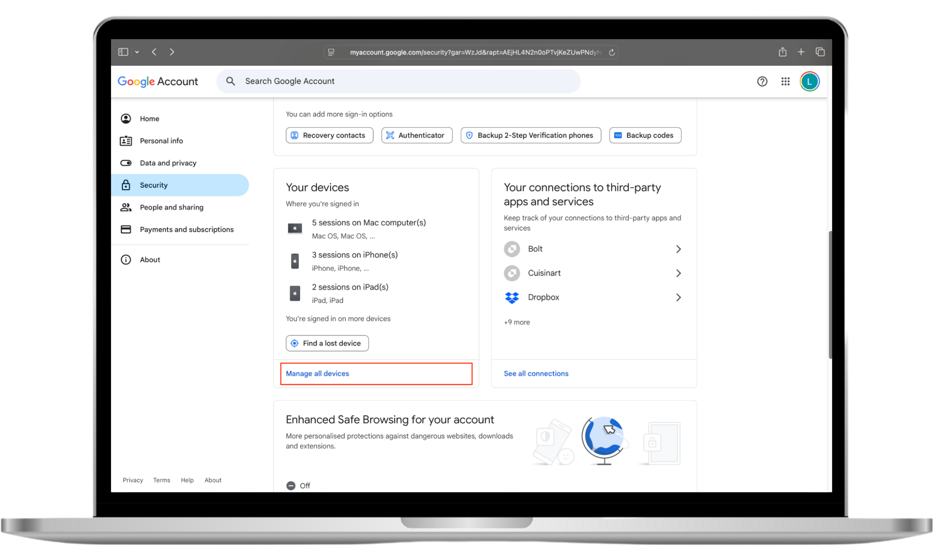
Task: Expand the Cuisinart connection chevron
Action: coord(678,273)
